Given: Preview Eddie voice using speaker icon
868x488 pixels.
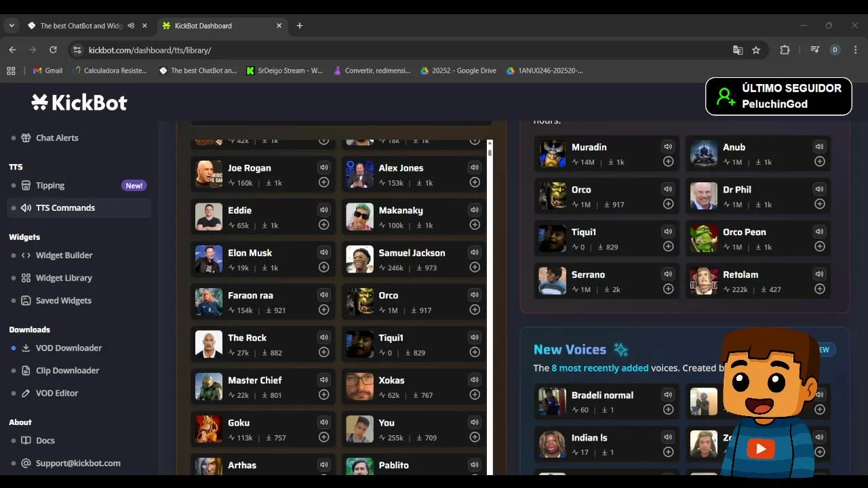Looking at the screenshot, I should (x=323, y=210).
